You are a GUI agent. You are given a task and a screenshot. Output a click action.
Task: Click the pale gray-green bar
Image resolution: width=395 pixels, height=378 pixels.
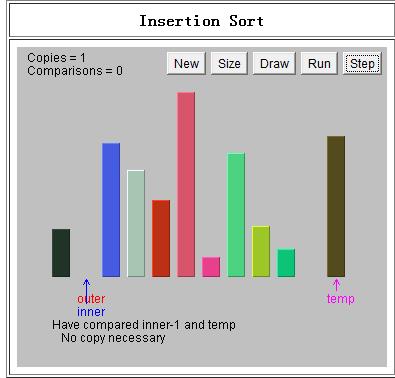[x=136, y=224]
